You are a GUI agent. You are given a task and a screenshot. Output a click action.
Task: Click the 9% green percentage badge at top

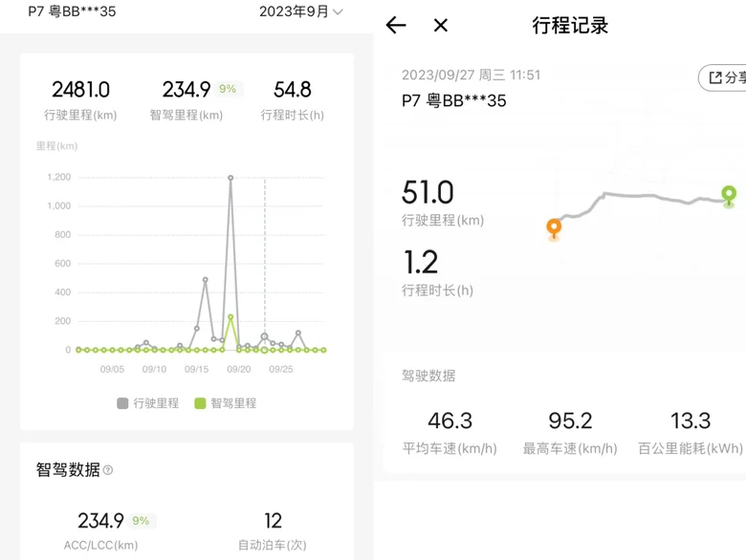pos(228,89)
